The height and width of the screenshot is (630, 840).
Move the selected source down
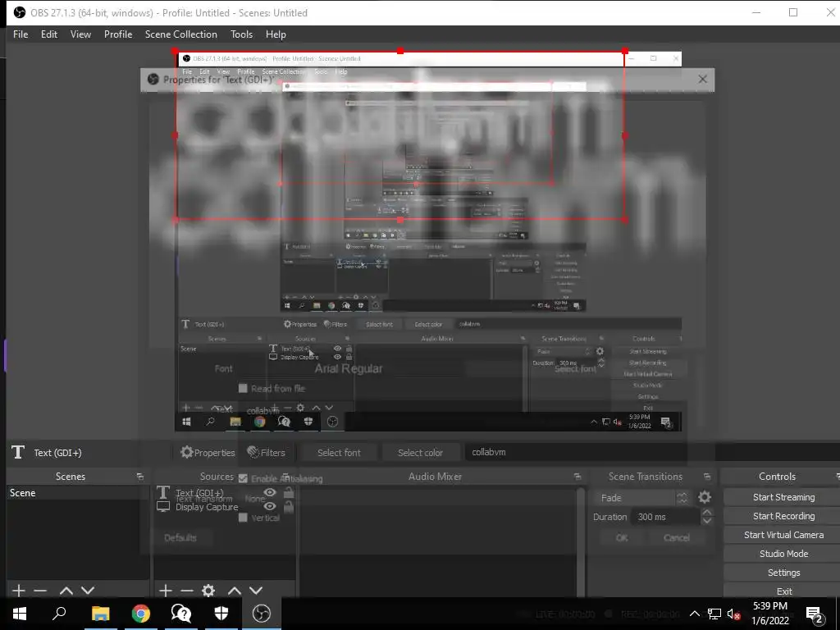coord(256,591)
